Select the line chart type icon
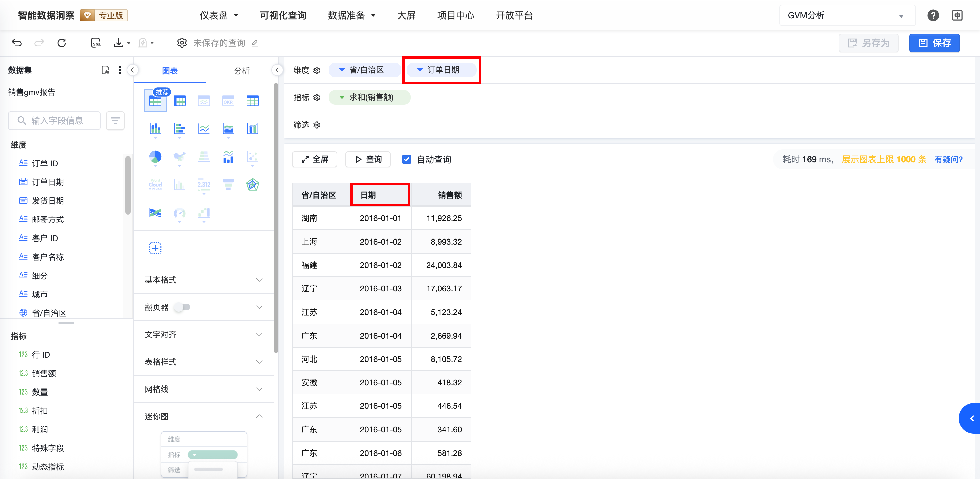Screen dimensions: 980x479 pyautogui.click(x=204, y=129)
